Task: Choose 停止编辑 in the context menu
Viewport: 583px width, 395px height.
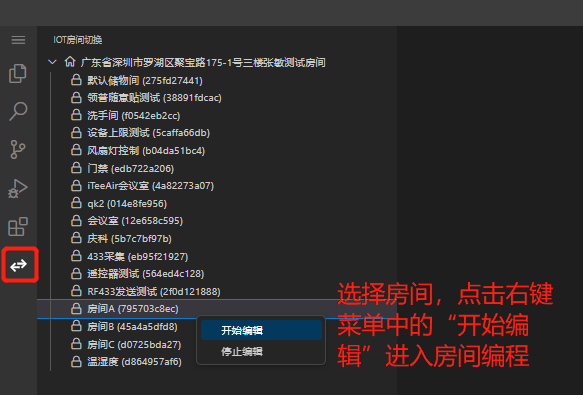Action: (261, 351)
